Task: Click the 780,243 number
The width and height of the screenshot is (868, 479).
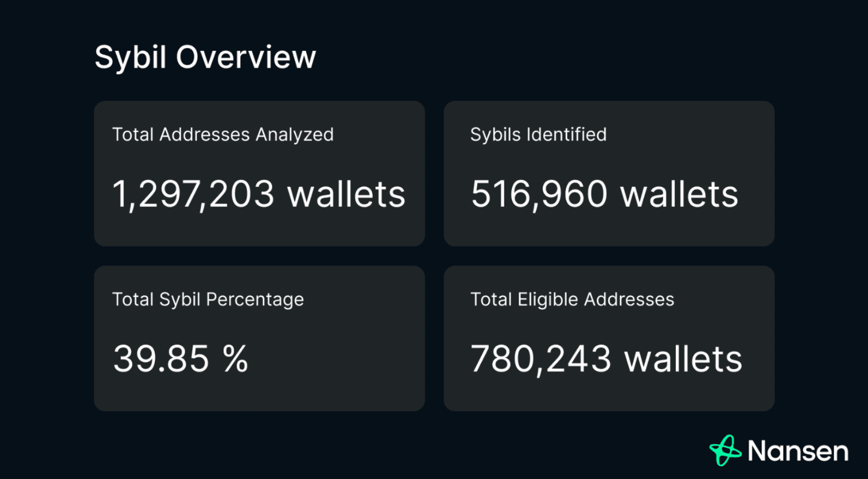Action: coord(540,359)
